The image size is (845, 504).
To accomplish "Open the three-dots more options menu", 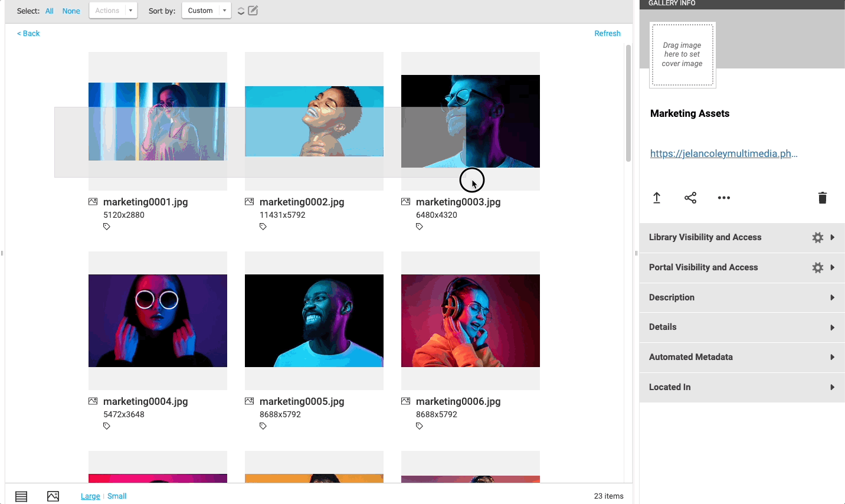I will (x=724, y=198).
